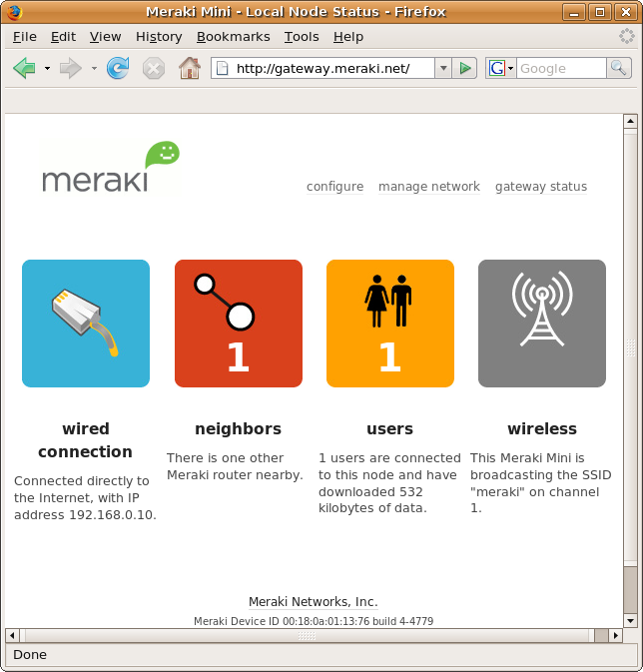
Task: Open the Back history dropdown arrow
Action: coord(47,68)
